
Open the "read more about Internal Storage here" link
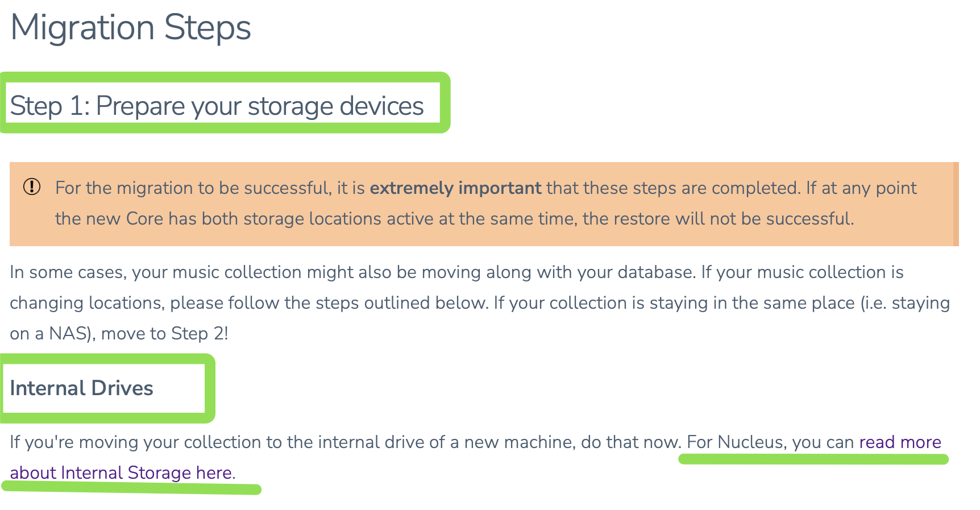(900, 442)
